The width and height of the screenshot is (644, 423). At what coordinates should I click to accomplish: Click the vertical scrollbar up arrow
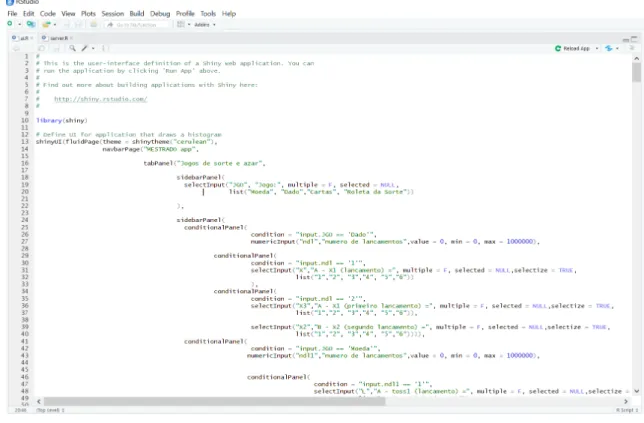click(x=636, y=59)
